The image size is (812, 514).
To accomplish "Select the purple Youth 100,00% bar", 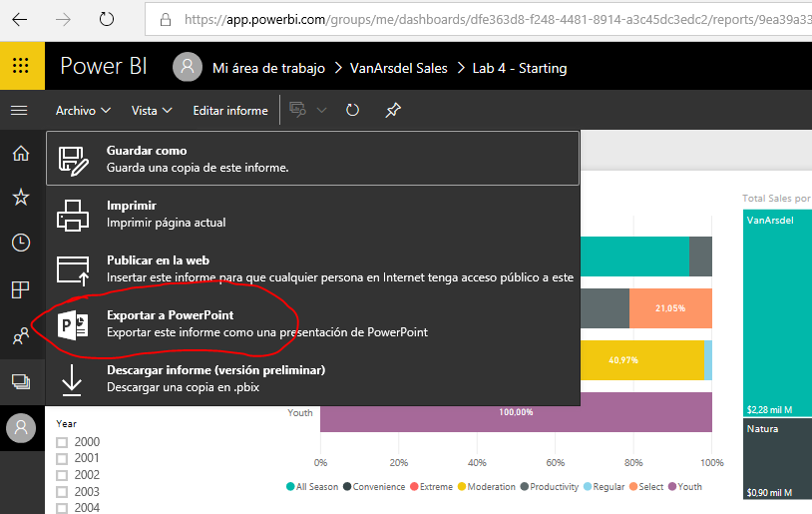I will [x=516, y=412].
